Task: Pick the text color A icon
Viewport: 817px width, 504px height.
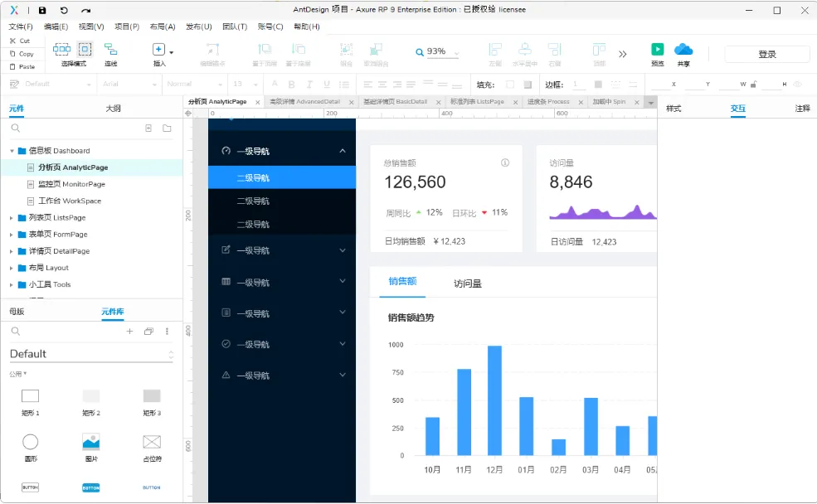Action: pyautogui.click(x=275, y=84)
